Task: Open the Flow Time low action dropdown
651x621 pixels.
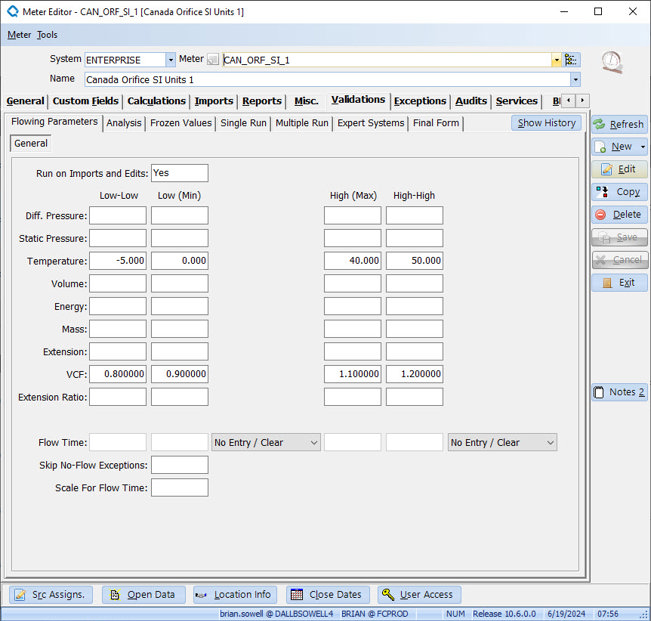Action: (x=266, y=443)
